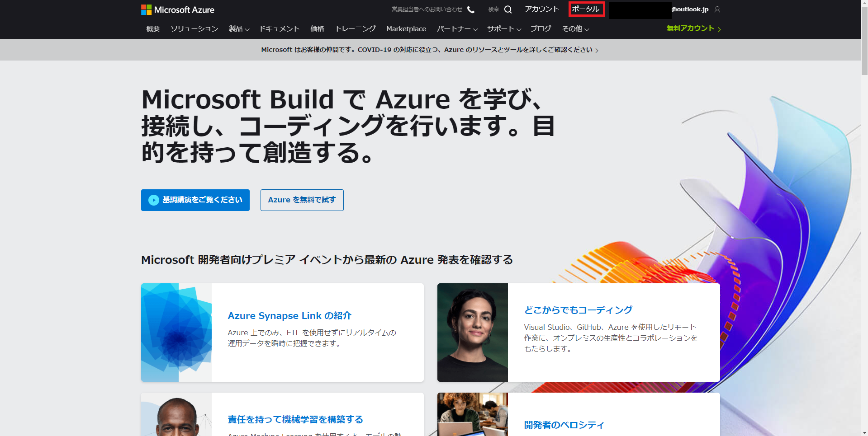
Task: Open ブログ in the navigation bar
Action: click(x=541, y=29)
